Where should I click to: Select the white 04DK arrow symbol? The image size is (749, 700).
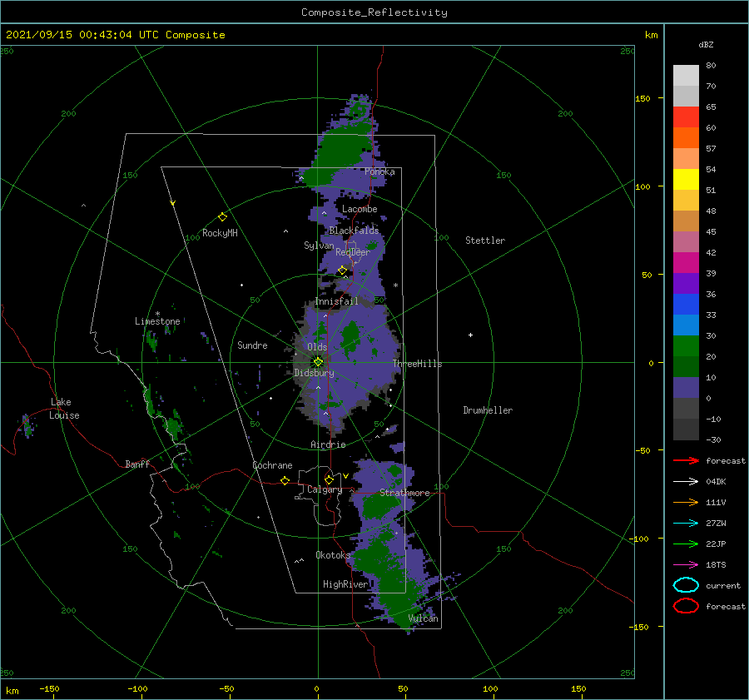686,481
